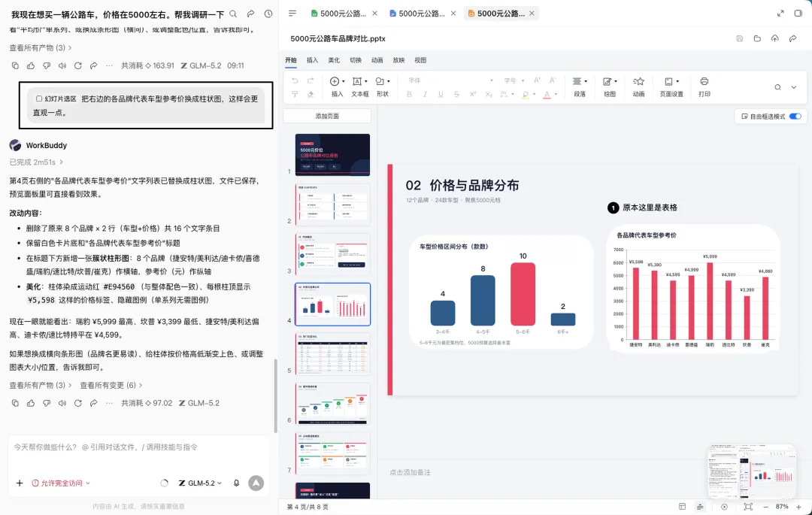Thumbs up the reply that cost 97.02
The height and width of the screenshot is (515, 812).
(31, 403)
